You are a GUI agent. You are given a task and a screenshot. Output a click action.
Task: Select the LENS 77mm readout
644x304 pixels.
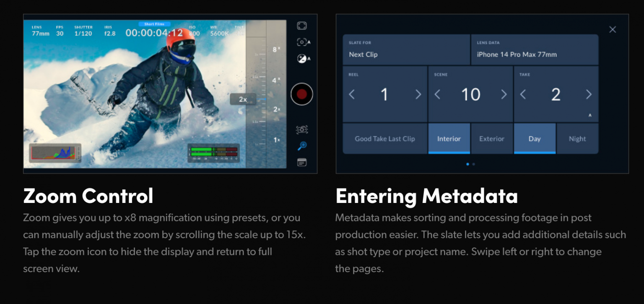[x=37, y=29]
